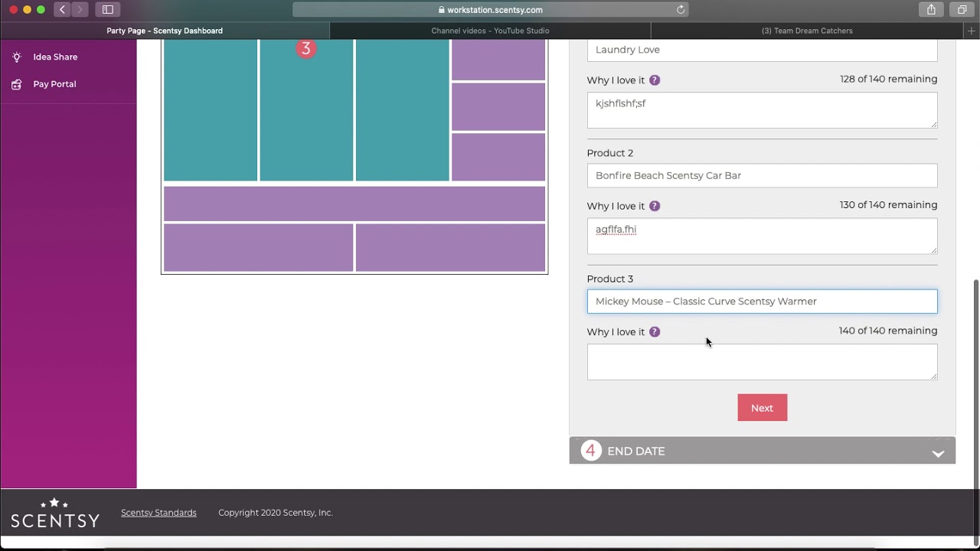Open End Date step 4 header

(x=762, y=451)
